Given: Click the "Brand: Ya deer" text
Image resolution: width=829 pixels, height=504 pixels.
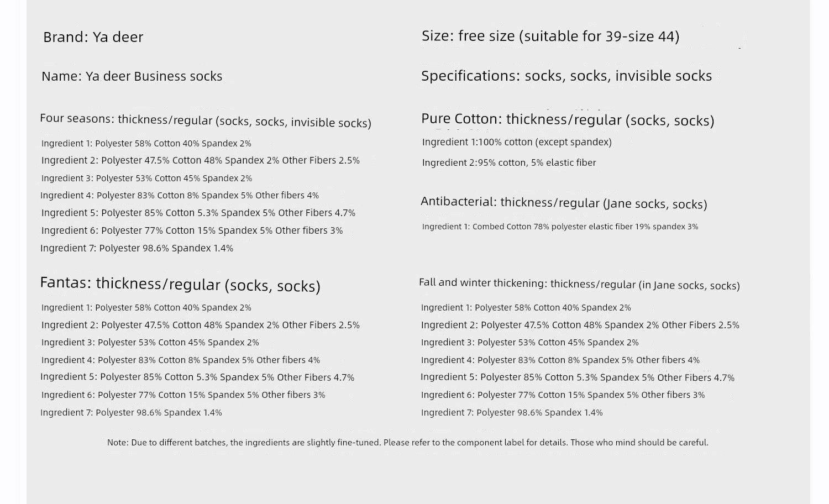Looking at the screenshot, I should click(x=93, y=37).
